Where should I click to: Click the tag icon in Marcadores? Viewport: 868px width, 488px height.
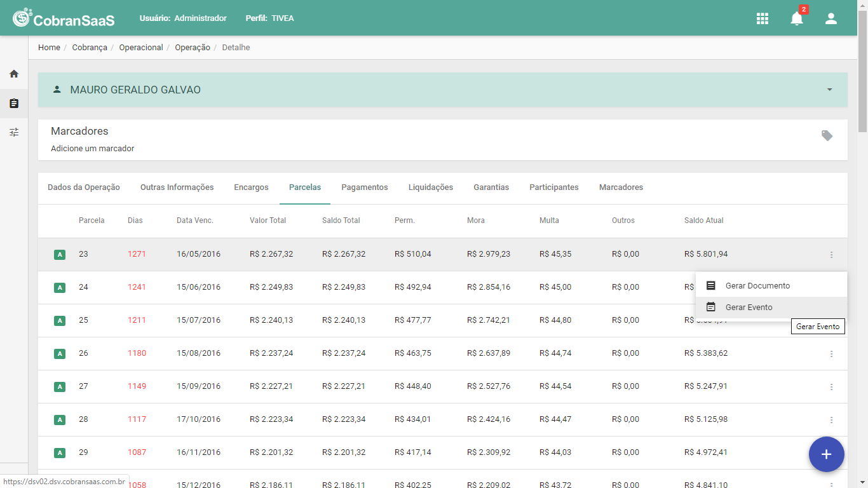tap(827, 135)
